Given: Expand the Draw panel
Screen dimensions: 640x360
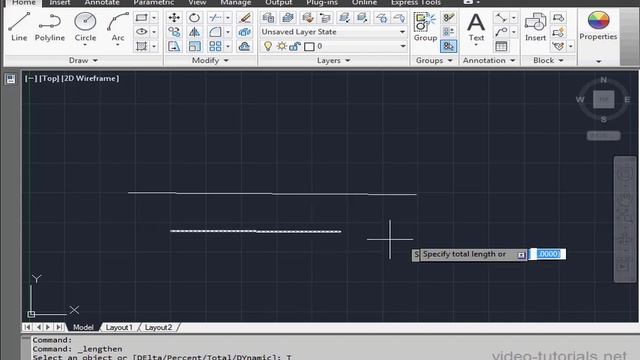Looking at the screenshot, I should tap(83, 60).
